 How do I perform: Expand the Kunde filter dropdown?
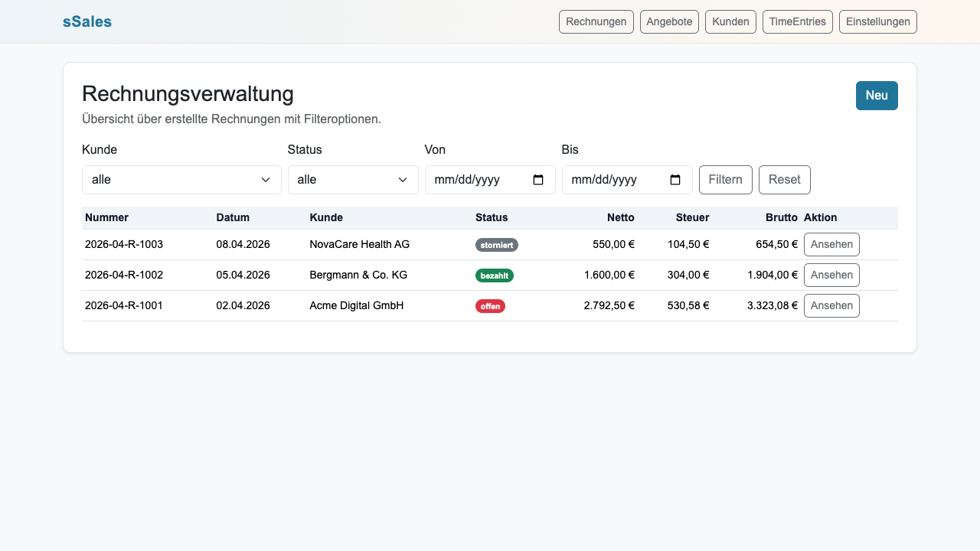(x=181, y=180)
